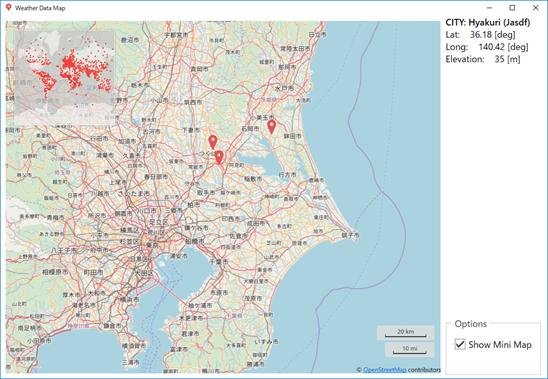Viewport: 548px width, 379px height.
Task: Click the 20 km scale bar
Action: (x=405, y=333)
